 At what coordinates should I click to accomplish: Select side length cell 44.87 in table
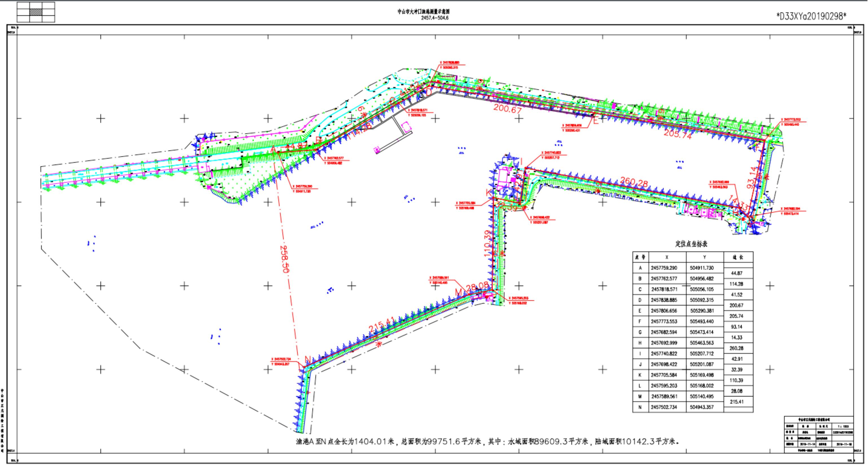click(x=736, y=273)
